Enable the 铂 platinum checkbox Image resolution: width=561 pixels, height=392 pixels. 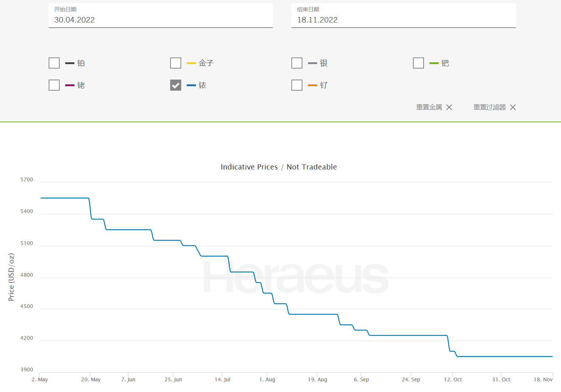pyautogui.click(x=54, y=63)
